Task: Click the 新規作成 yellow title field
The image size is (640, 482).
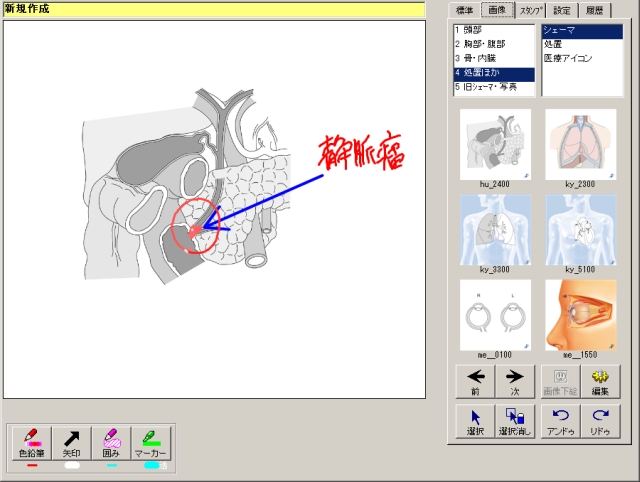Action: click(x=214, y=10)
